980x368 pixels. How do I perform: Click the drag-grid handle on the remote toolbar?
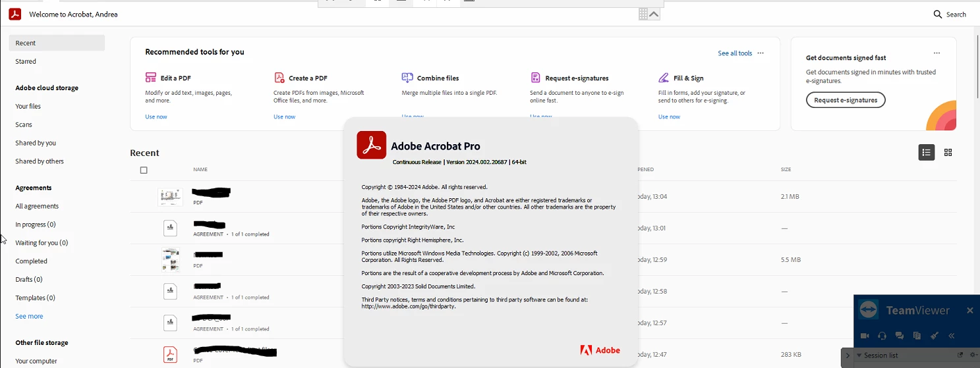click(643, 14)
